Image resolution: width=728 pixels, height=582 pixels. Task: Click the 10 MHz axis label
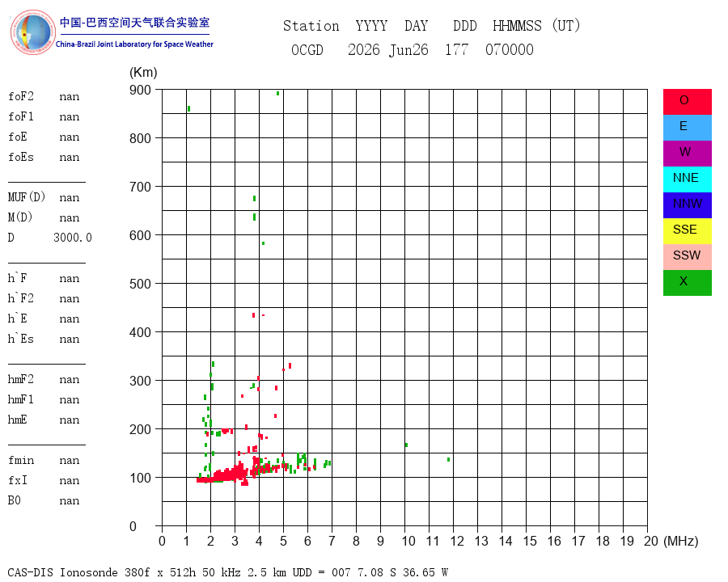pyautogui.click(x=408, y=541)
